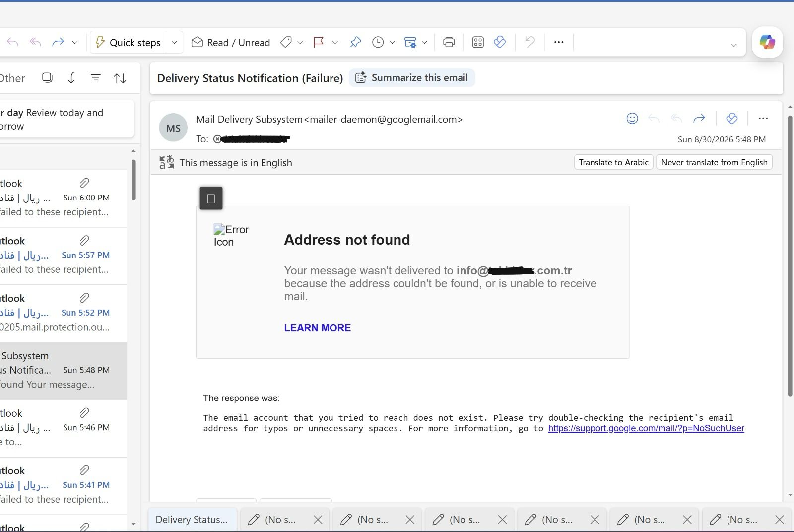The width and height of the screenshot is (794, 532).
Task: Toggle Read / Unread status
Action: pos(231,42)
